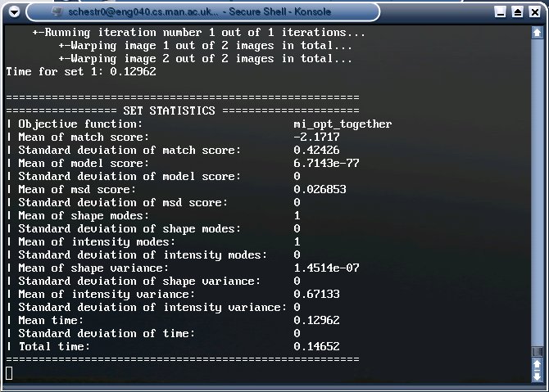Click the 'Mean of match score:' label
Screen dimensions: 549x392
click(x=84, y=137)
